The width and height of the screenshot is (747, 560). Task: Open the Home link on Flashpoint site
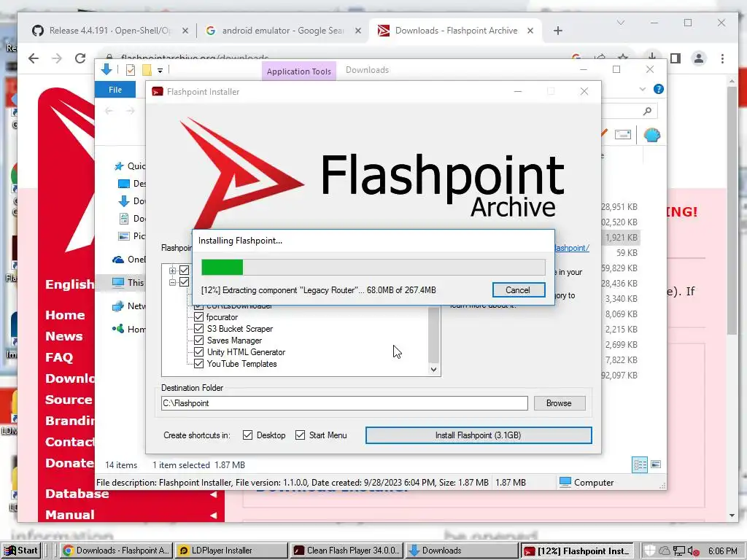[65, 315]
